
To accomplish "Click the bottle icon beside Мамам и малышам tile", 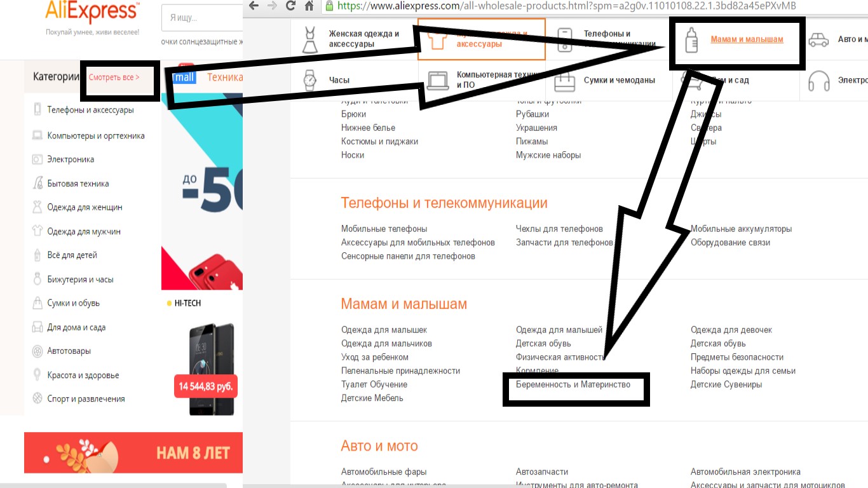I will tap(691, 39).
